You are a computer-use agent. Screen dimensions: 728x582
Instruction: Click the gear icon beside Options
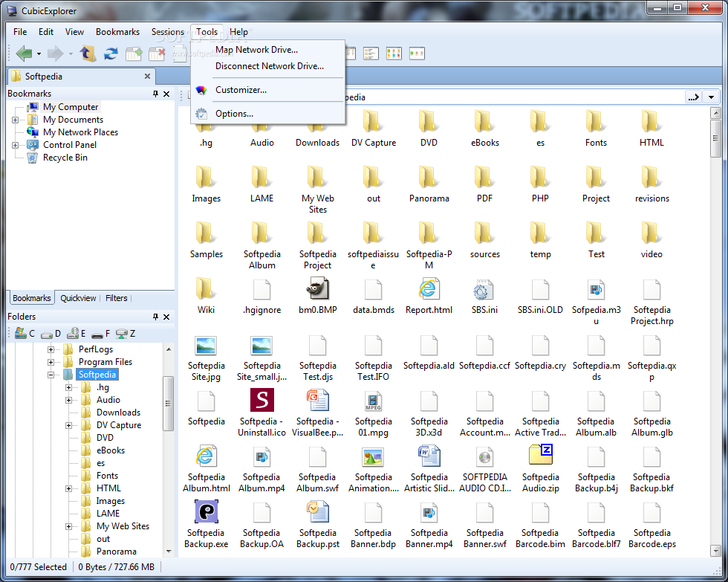[201, 113]
